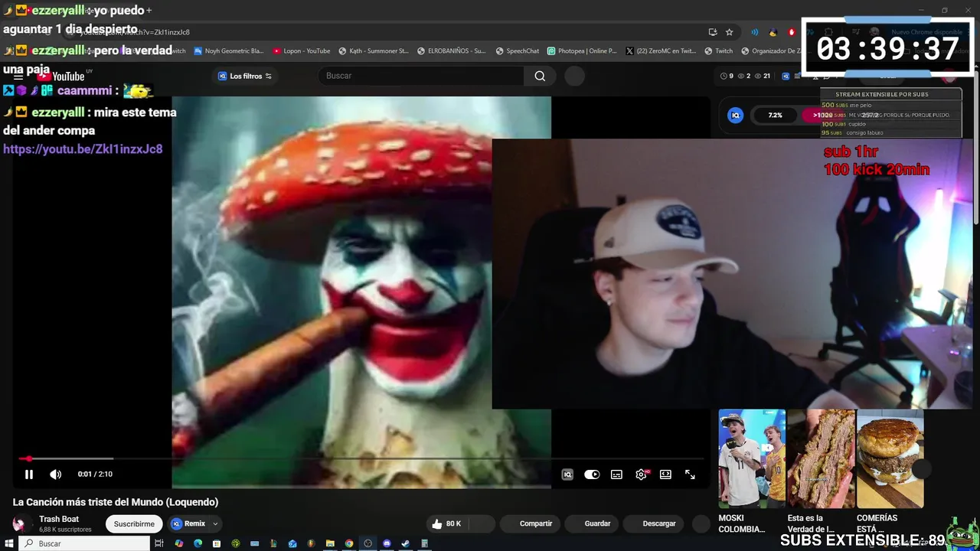Click the video title La Canción más triste
The image size is (980, 551).
[116, 502]
